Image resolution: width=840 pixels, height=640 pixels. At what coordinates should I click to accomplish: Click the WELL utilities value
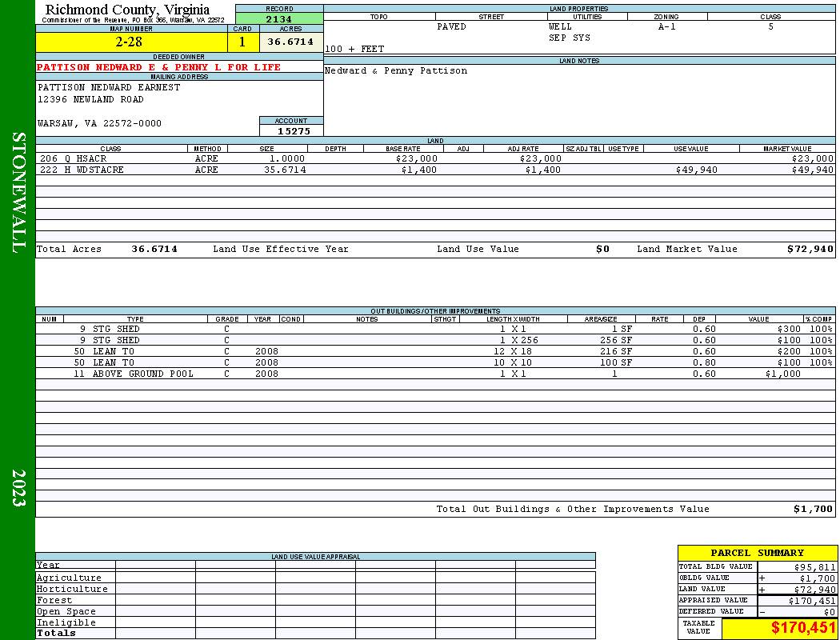click(x=560, y=26)
